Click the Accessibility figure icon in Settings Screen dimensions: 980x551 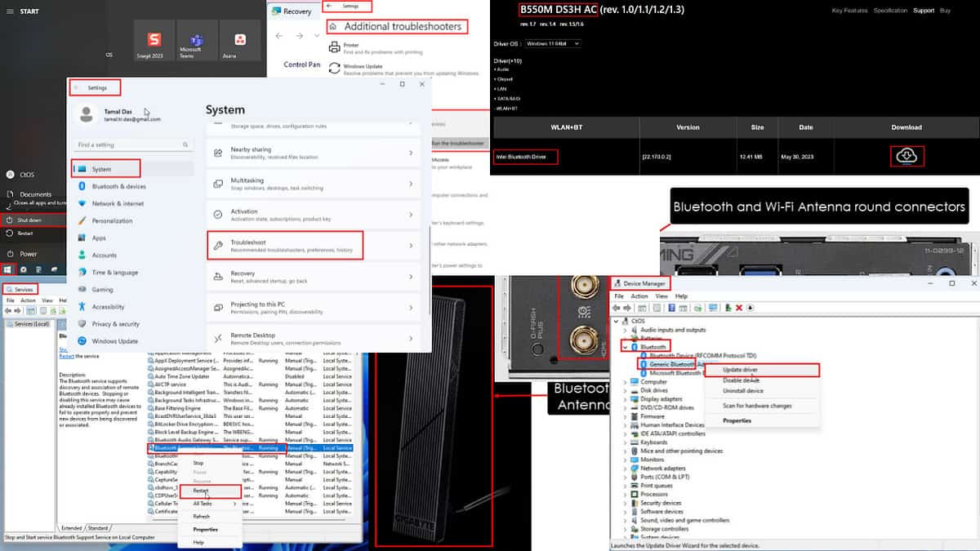tap(81, 306)
